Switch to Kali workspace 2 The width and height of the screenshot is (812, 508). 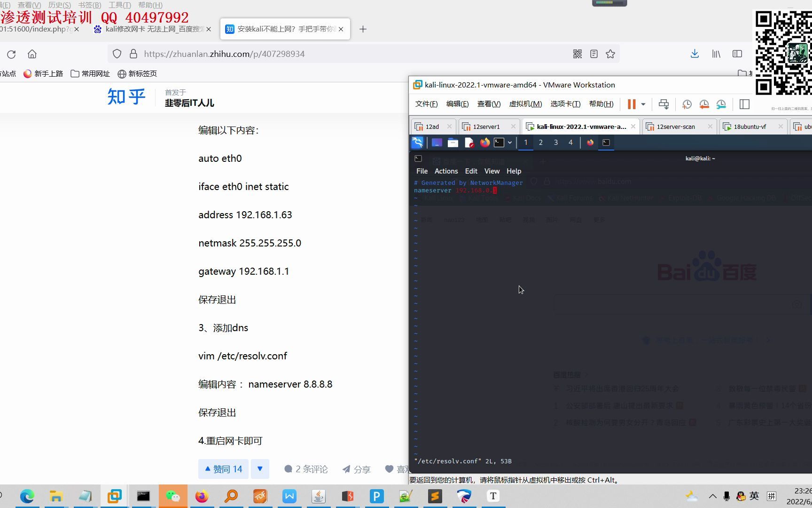tap(541, 143)
